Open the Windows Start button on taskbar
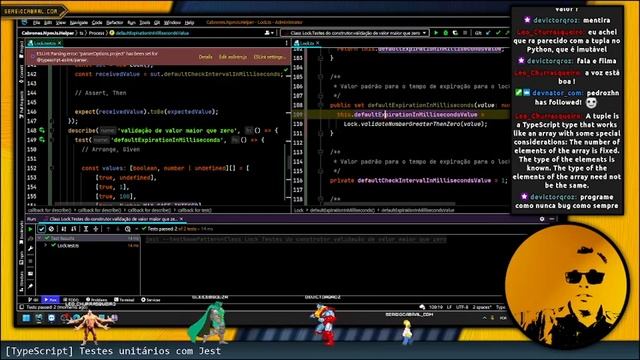The width and height of the screenshot is (640, 360). point(26,318)
